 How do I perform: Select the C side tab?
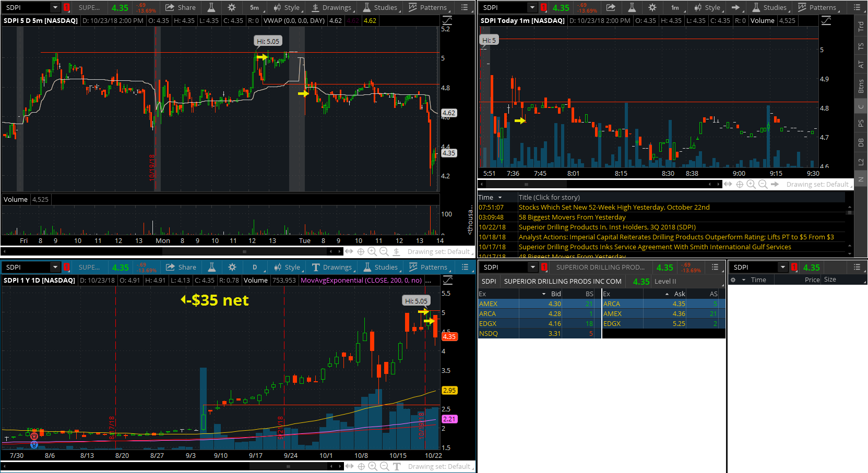(x=861, y=106)
